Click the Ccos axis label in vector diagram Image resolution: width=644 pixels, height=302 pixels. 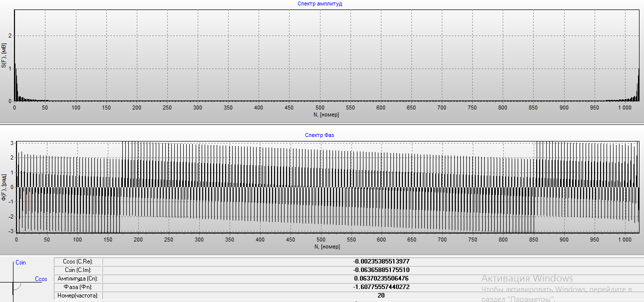[41, 279]
